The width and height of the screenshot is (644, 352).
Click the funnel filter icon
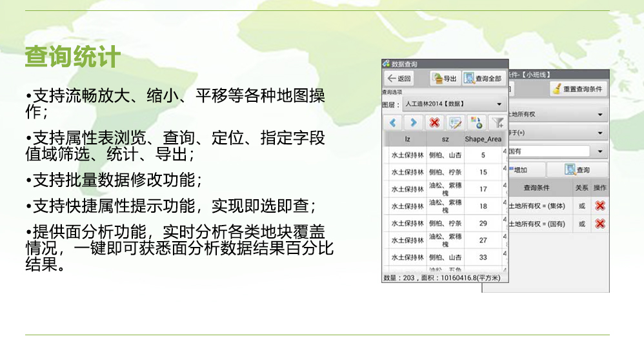coord(498,122)
